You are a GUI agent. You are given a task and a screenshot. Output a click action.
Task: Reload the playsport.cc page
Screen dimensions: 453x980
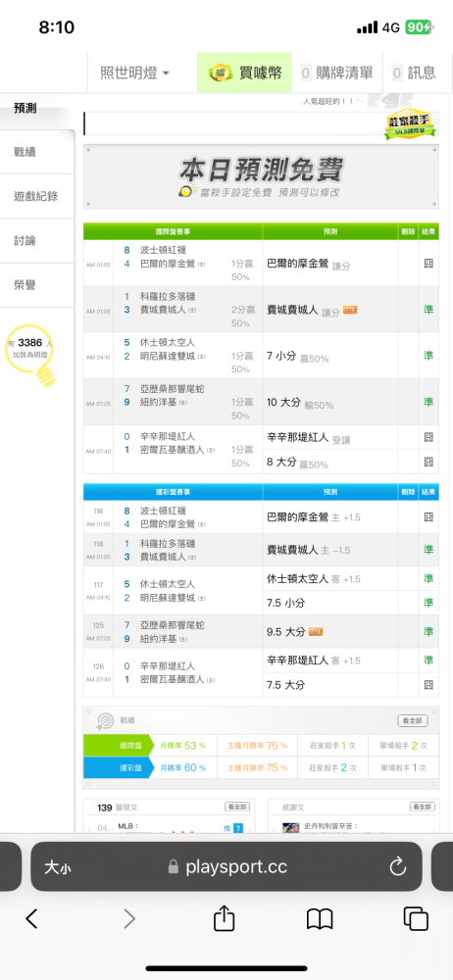[398, 866]
